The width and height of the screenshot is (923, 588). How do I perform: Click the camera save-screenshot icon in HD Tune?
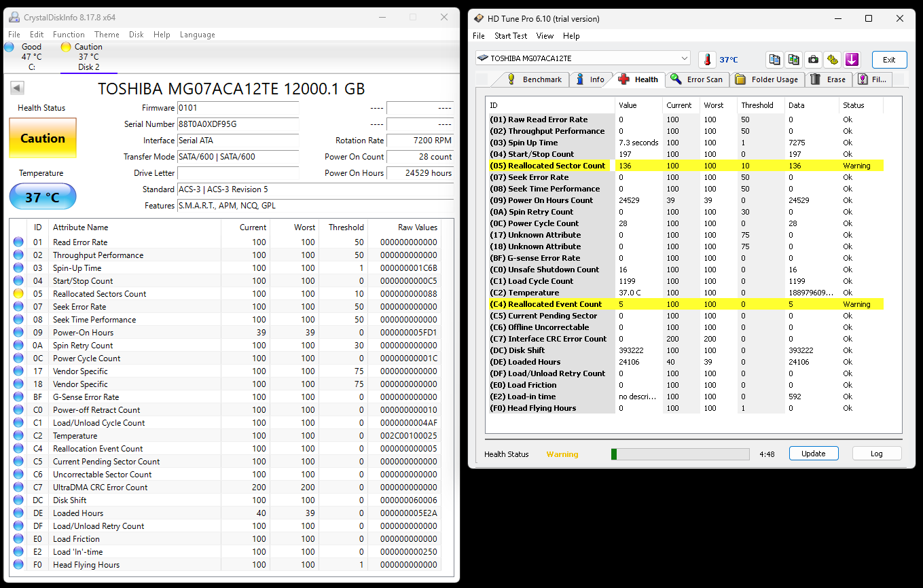813,60
